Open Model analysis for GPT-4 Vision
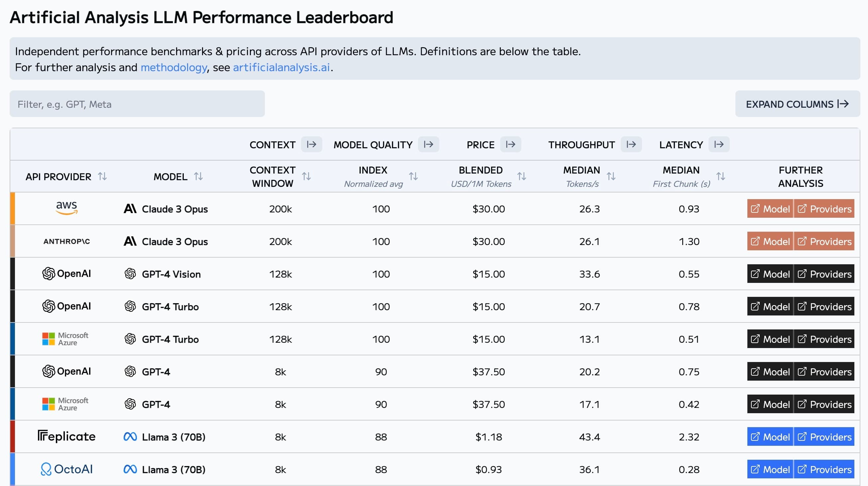868x486 pixels. coord(770,274)
